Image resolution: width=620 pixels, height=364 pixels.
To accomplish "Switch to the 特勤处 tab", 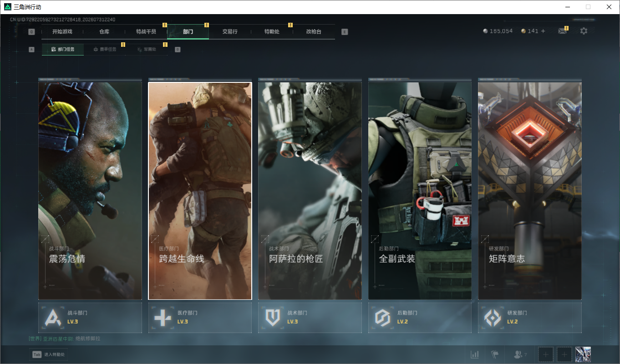I will (272, 32).
